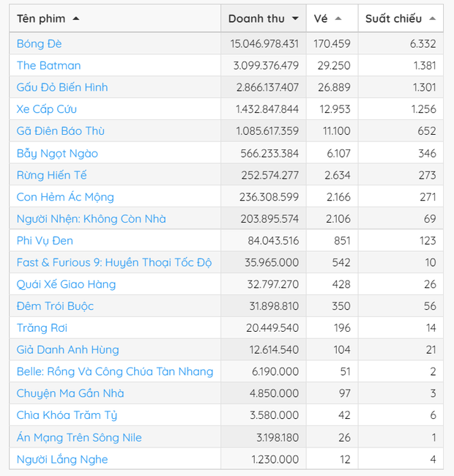Open Phi Vụ Đen movie link
The image size is (454, 476).
click(45, 240)
